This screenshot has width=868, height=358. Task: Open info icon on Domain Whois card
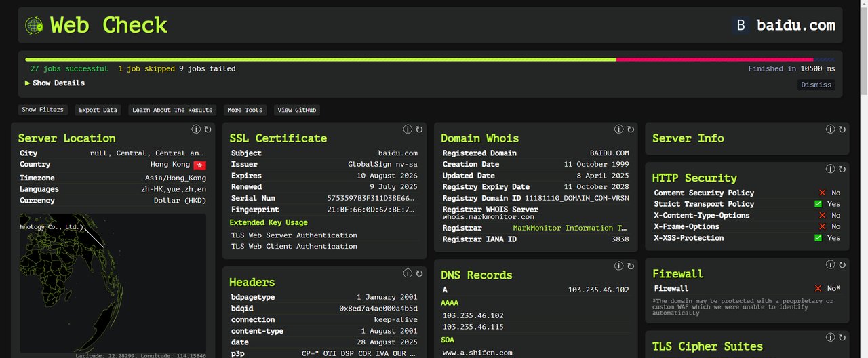pos(619,129)
